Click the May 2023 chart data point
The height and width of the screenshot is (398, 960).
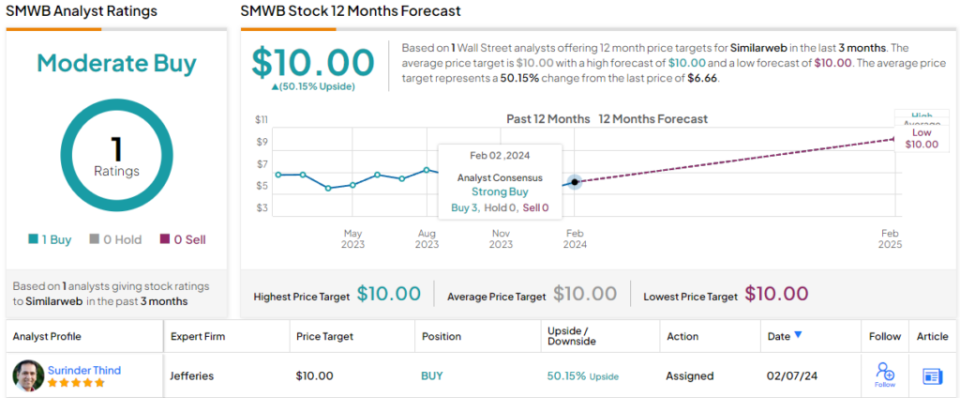353,185
